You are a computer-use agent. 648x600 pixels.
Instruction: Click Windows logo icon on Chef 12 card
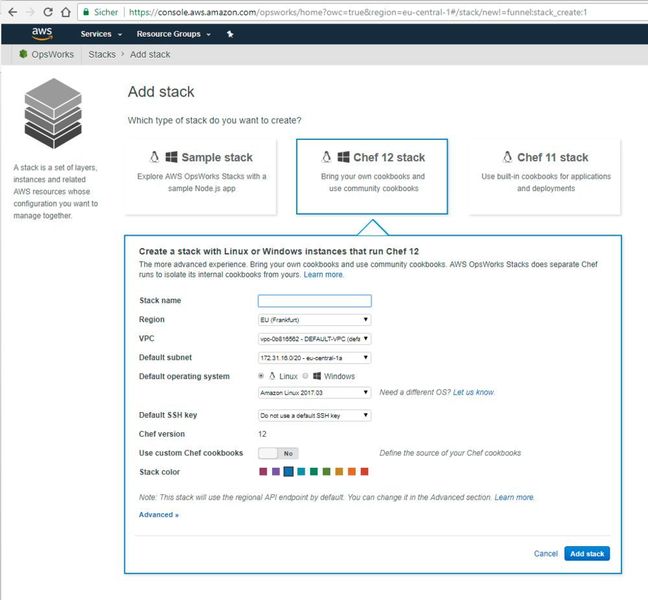343,157
